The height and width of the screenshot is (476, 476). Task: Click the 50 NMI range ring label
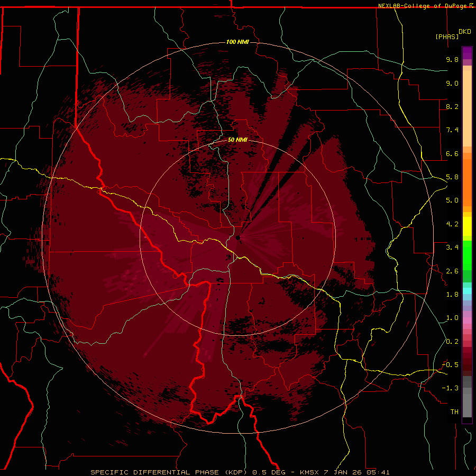click(x=237, y=140)
